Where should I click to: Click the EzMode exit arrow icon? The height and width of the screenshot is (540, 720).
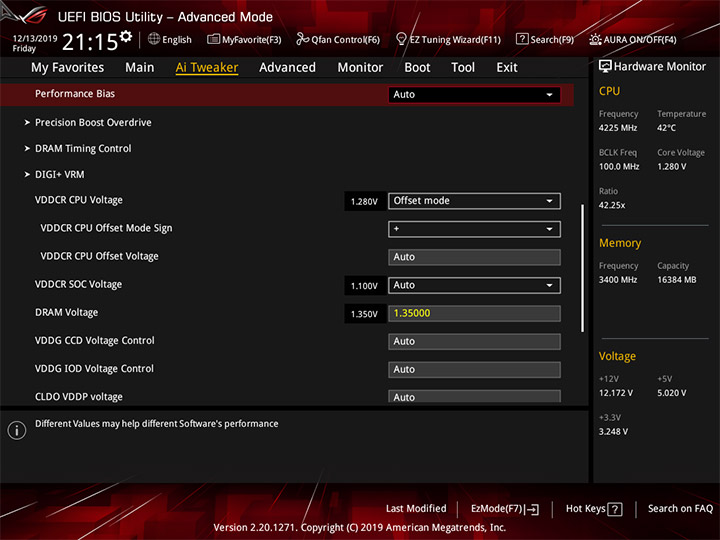pyautogui.click(x=532, y=509)
